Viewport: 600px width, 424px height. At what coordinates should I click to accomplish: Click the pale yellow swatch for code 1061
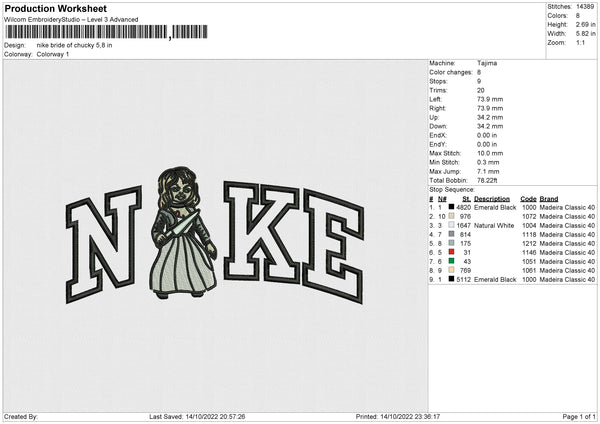pos(452,270)
